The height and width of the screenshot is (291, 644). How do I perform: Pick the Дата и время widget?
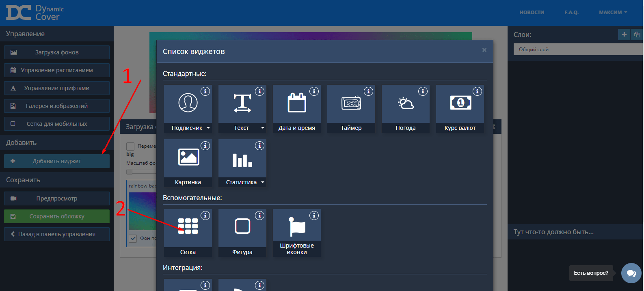click(x=296, y=104)
